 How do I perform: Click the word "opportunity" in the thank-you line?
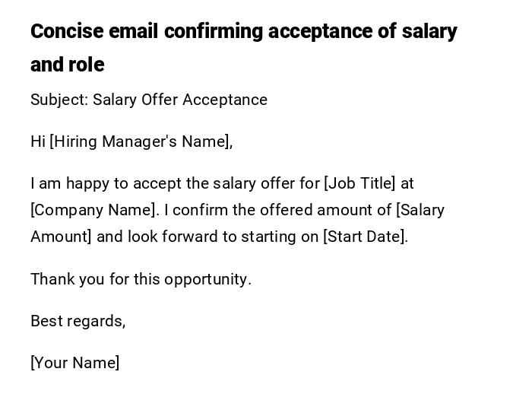[x=205, y=279]
